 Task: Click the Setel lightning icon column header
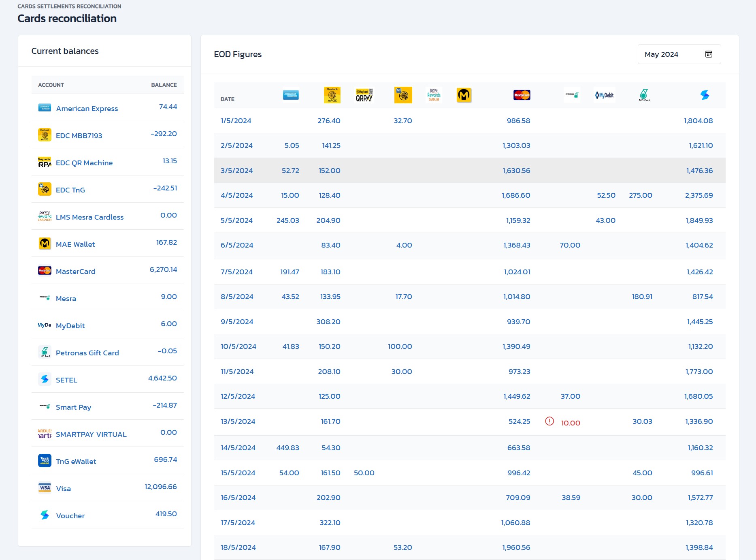705,95
